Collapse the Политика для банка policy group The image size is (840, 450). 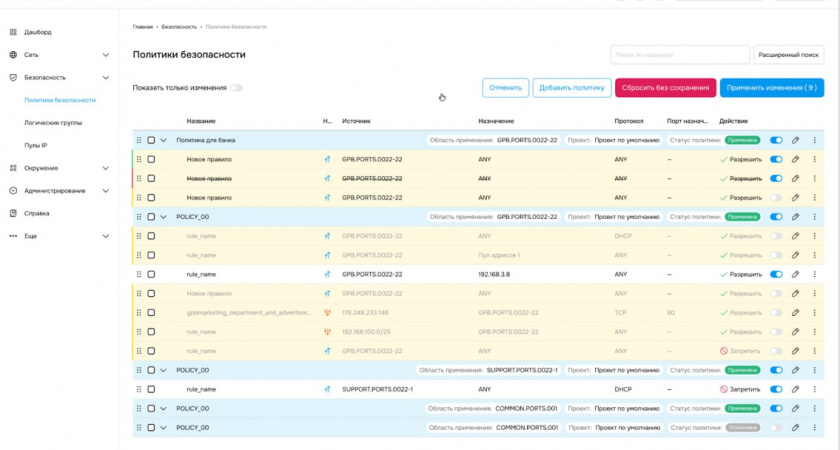pos(164,141)
